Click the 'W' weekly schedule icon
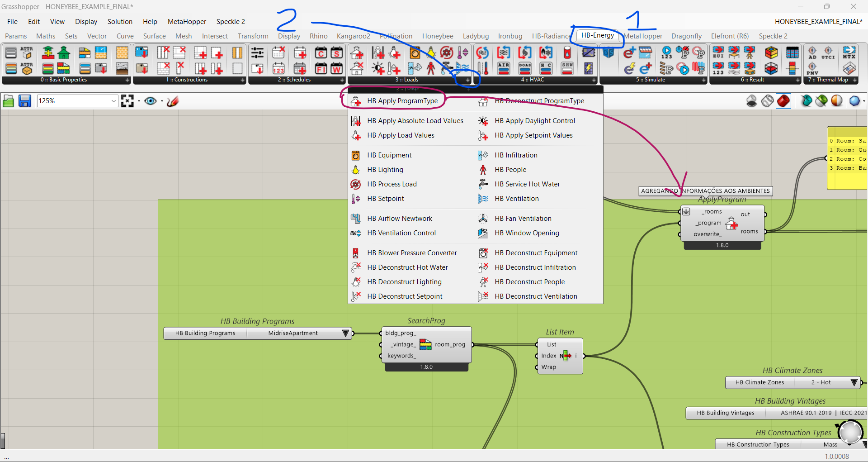The height and width of the screenshot is (462, 868). [x=337, y=69]
